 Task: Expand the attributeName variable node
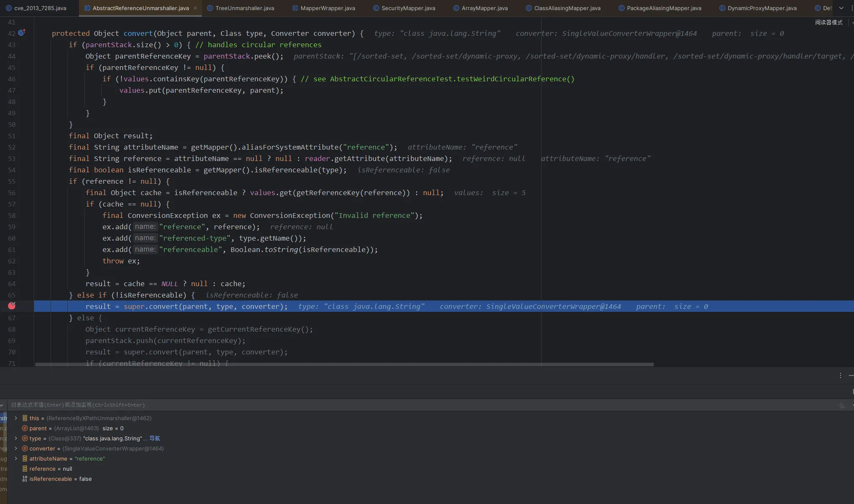point(16,458)
